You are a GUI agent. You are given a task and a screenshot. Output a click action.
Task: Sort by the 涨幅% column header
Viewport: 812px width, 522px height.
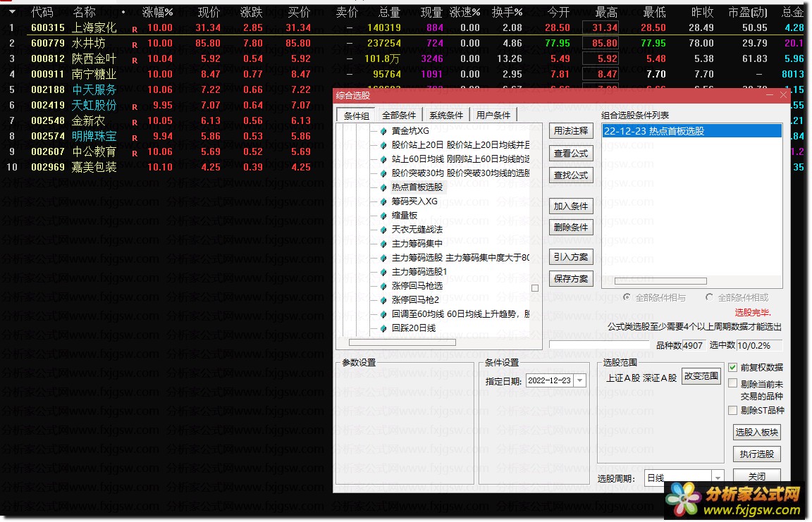[157, 12]
